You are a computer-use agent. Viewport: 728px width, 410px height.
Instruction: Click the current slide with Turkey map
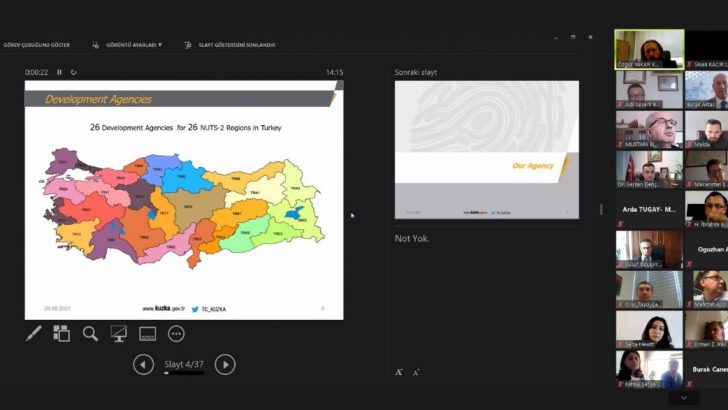point(183,199)
